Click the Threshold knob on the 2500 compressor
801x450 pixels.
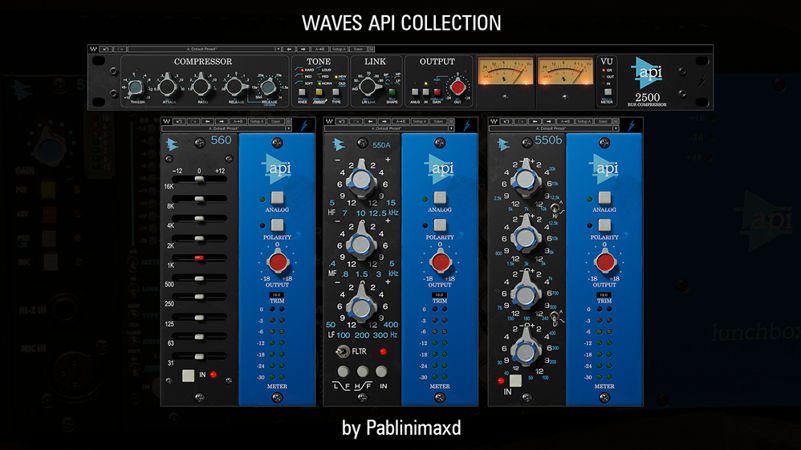pos(135,88)
